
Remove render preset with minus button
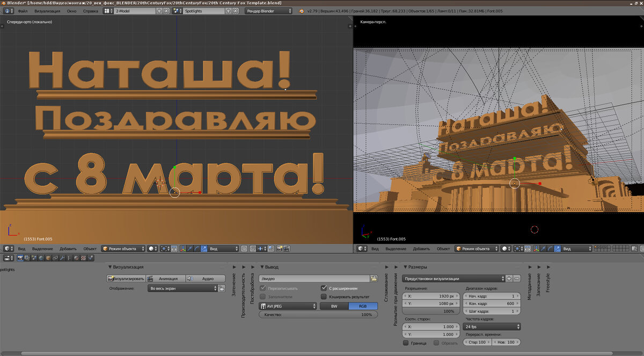[x=517, y=279]
